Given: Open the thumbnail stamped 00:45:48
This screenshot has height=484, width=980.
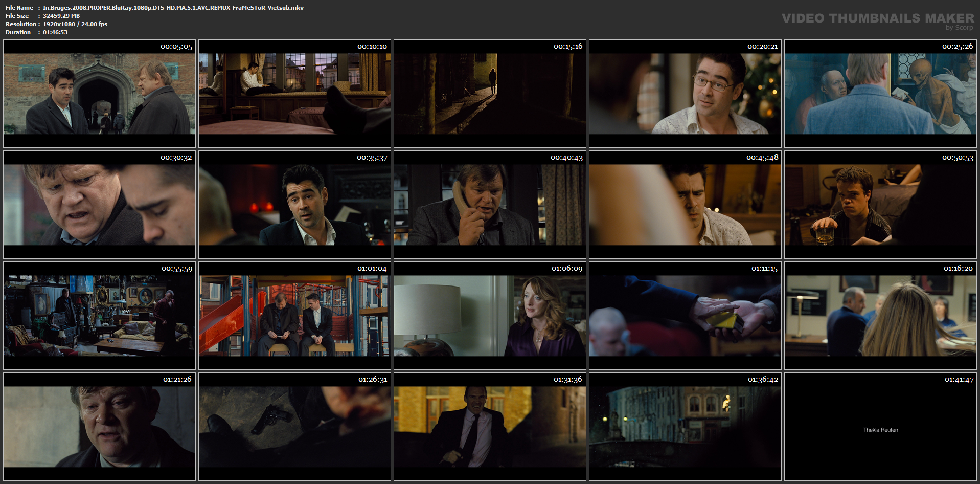Looking at the screenshot, I should pos(685,205).
